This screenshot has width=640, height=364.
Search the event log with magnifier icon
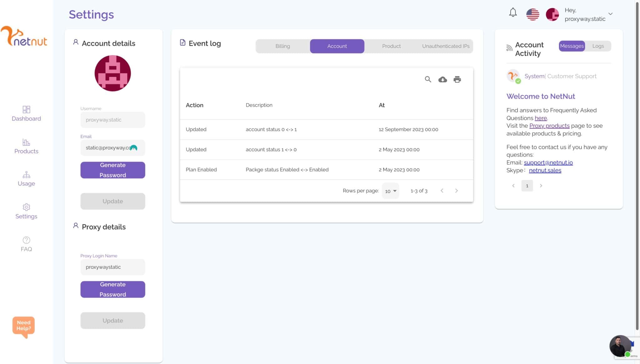tap(428, 79)
